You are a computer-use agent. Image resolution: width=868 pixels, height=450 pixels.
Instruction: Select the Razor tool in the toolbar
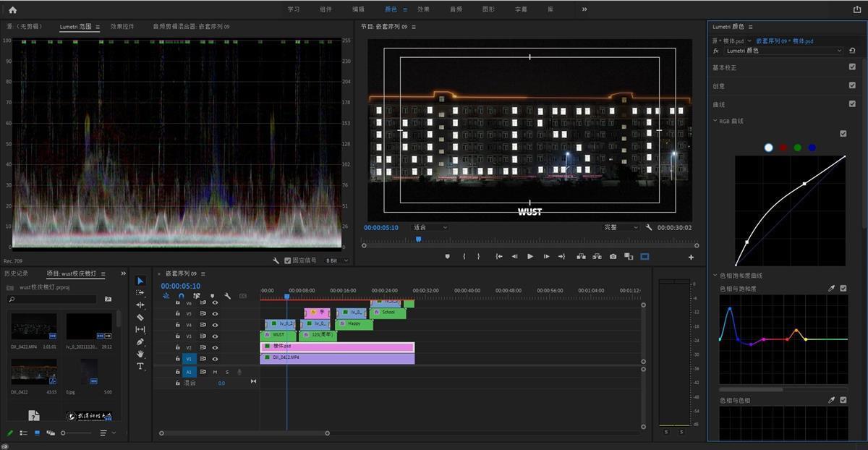(140, 317)
